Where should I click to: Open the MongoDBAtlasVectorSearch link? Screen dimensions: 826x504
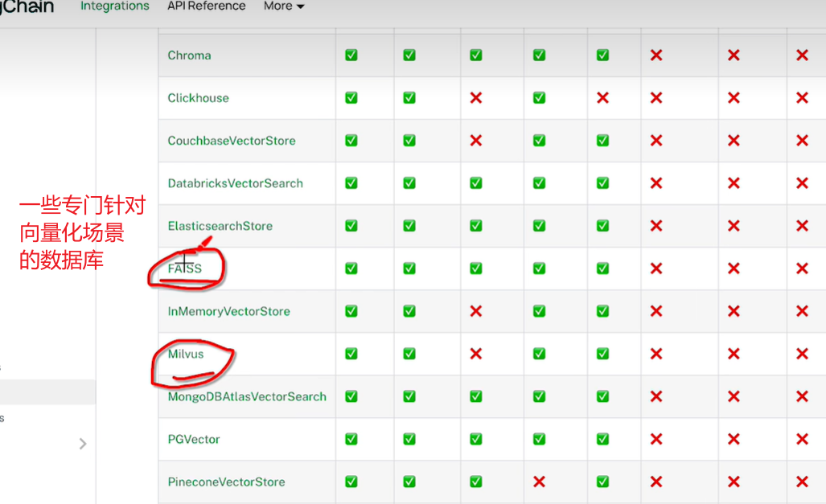point(247,396)
